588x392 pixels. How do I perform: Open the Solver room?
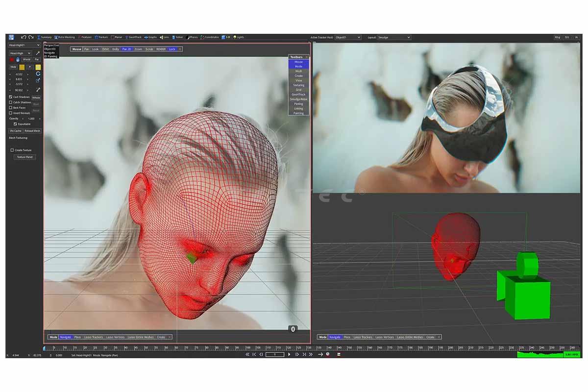pyautogui.click(x=178, y=37)
